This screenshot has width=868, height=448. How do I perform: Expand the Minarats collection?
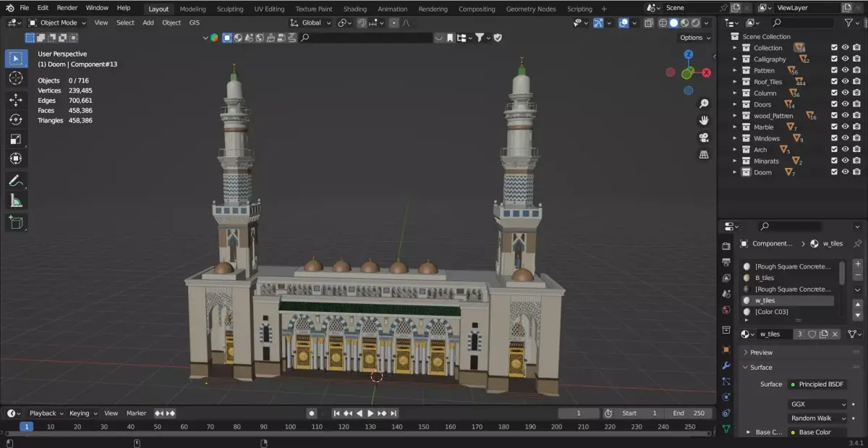click(x=735, y=161)
